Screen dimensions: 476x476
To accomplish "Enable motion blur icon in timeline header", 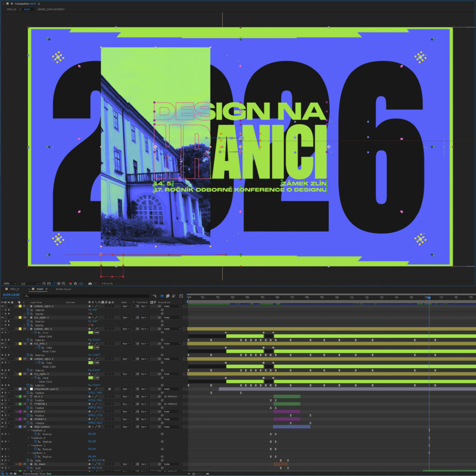I will click(x=174, y=296).
